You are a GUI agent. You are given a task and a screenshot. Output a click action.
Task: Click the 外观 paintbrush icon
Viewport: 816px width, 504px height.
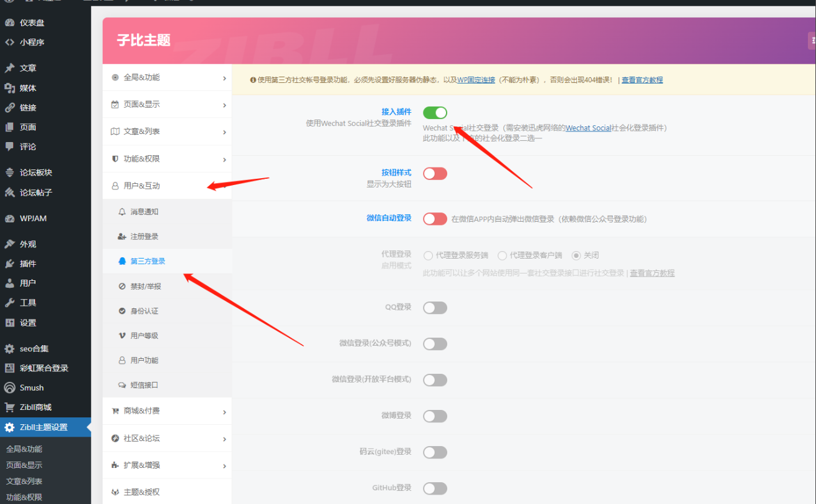[x=9, y=244]
